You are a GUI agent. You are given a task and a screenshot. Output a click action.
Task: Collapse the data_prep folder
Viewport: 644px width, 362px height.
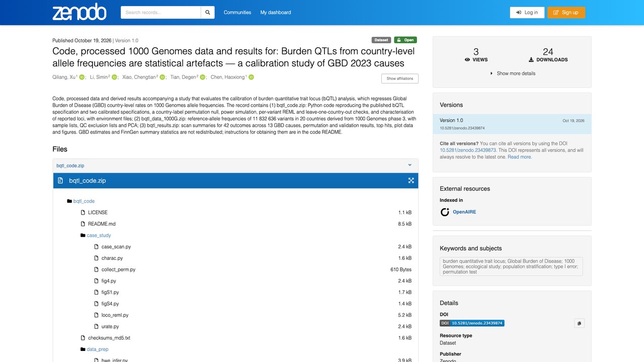click(98, 349)
